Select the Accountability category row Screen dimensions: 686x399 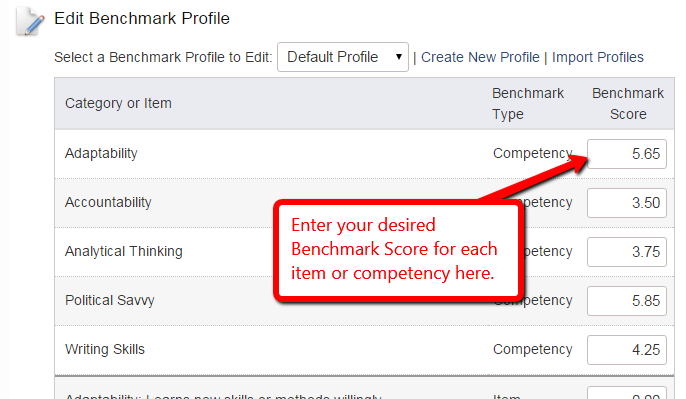364,203
